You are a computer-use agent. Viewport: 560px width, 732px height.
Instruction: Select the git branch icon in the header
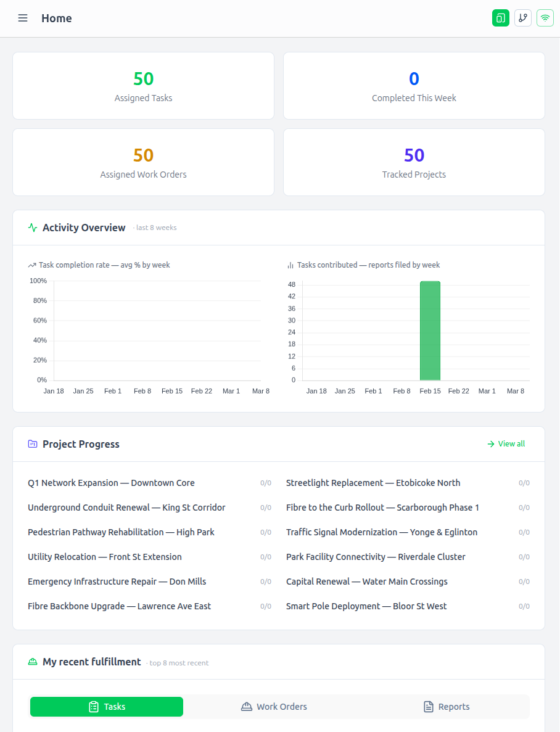522,18
